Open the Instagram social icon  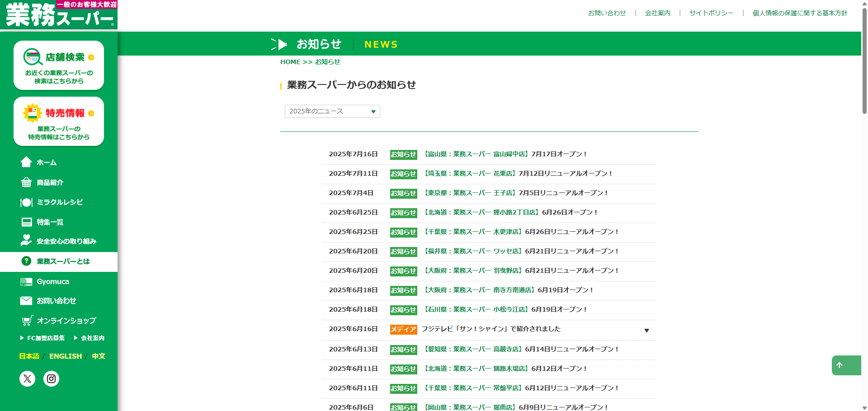tap(52, 378)
